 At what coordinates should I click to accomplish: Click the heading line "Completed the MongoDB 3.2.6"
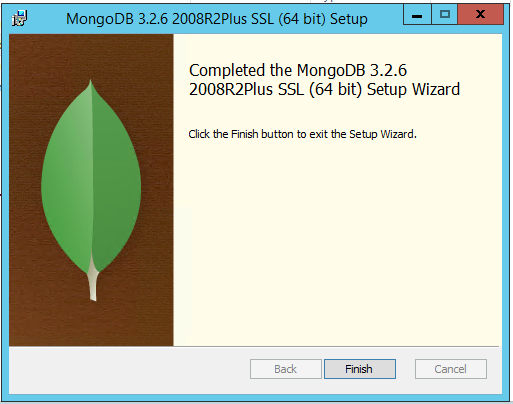[x=298, y=70]
